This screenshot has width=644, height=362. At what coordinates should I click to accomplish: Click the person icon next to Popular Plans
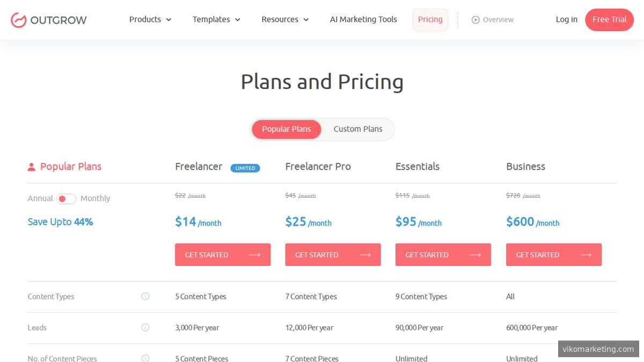tap(31, 166)
